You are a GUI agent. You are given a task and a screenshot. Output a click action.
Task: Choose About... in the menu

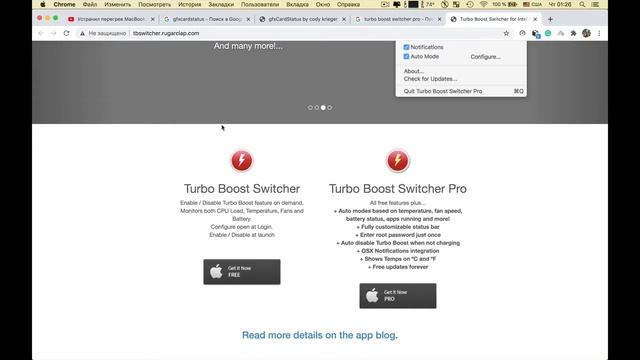[414, 71]
